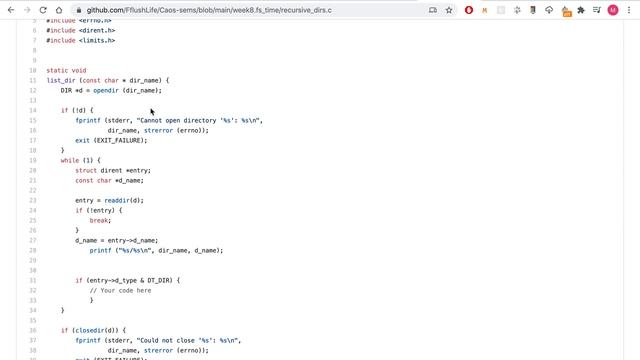The width and height of the screenshot is (640, 360).
Task: Click the closedir function call
Action: 90,330
